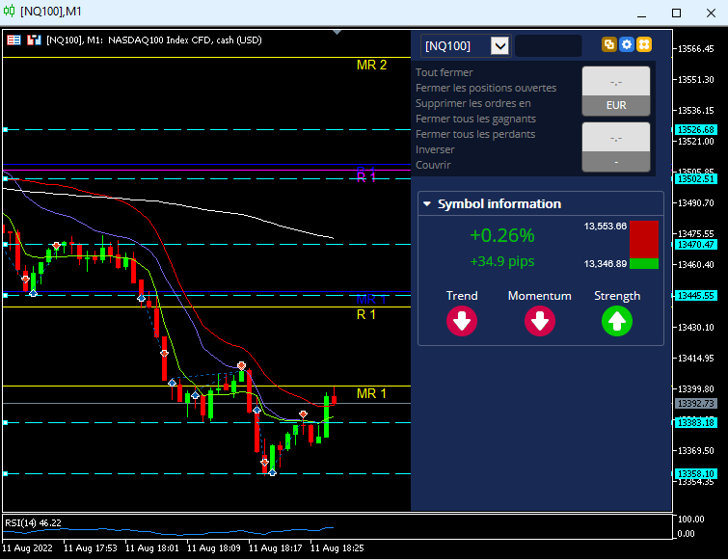This screenshot has width=728, height=560.
Task: Click the red-green daily range bar
Action: (x=643, y=245)
